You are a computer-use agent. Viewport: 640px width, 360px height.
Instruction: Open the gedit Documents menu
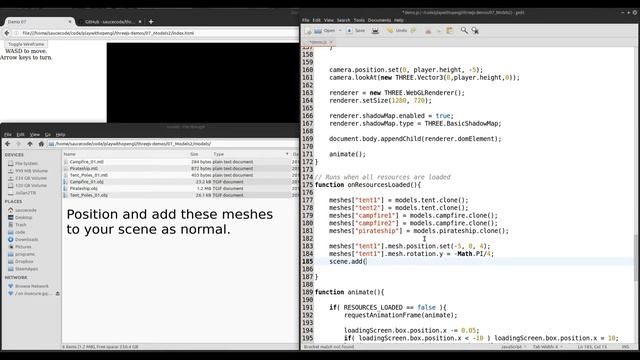pos(379,20)
